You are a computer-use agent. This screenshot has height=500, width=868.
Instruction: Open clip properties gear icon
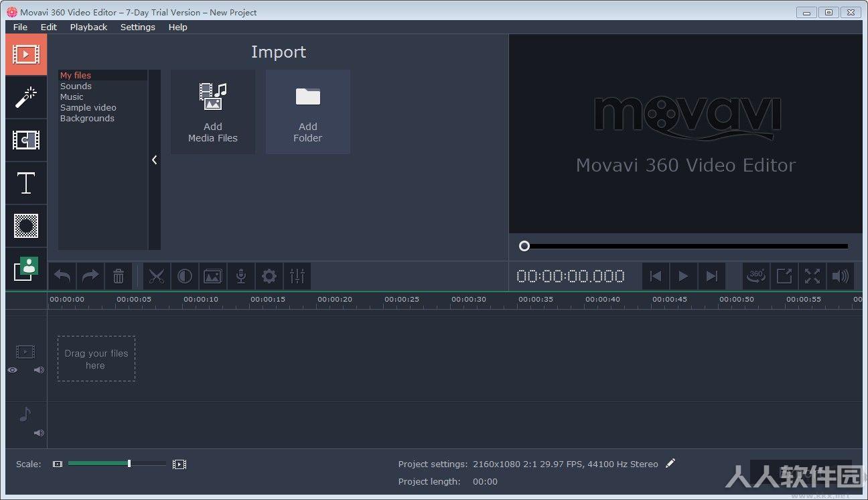click(x=269, y=276)
